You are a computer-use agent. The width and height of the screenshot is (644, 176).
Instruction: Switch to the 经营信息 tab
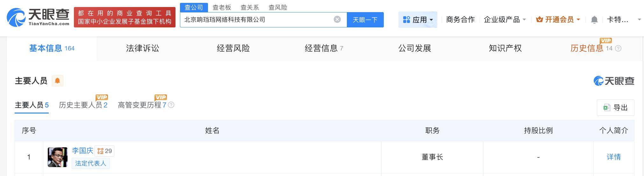click(324, 48)
